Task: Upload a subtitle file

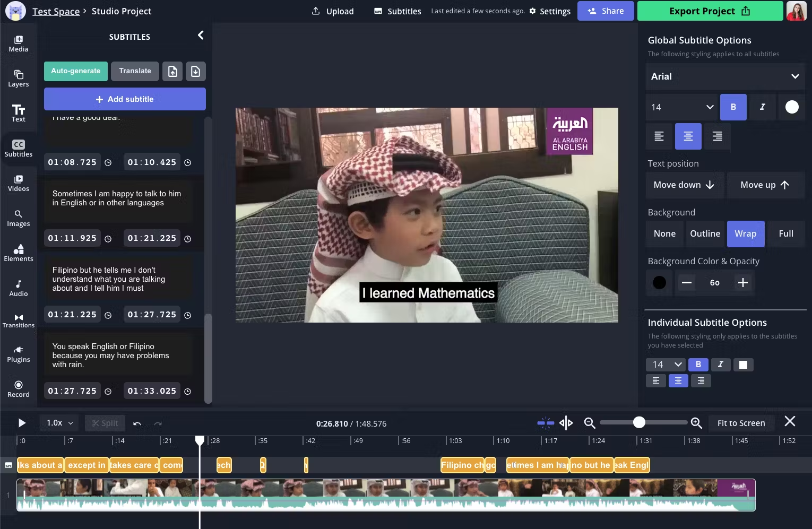Action: [x=172, y=71]
